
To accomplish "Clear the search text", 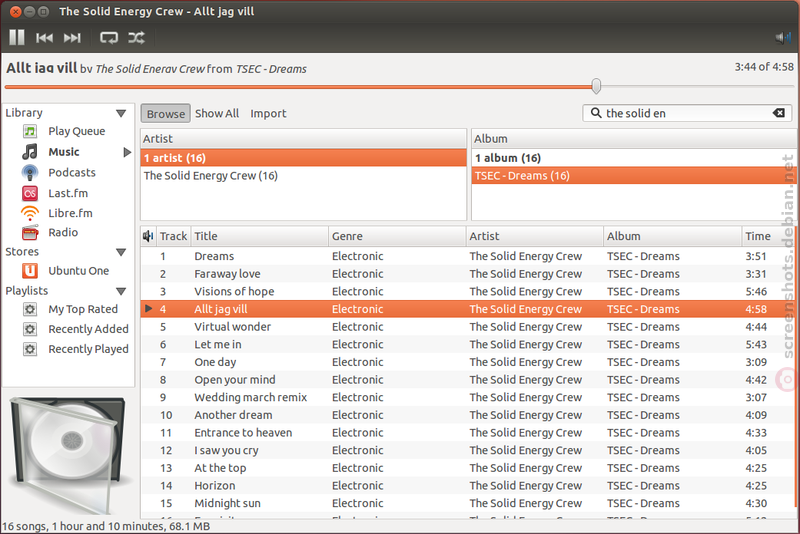I will [779, 113].
